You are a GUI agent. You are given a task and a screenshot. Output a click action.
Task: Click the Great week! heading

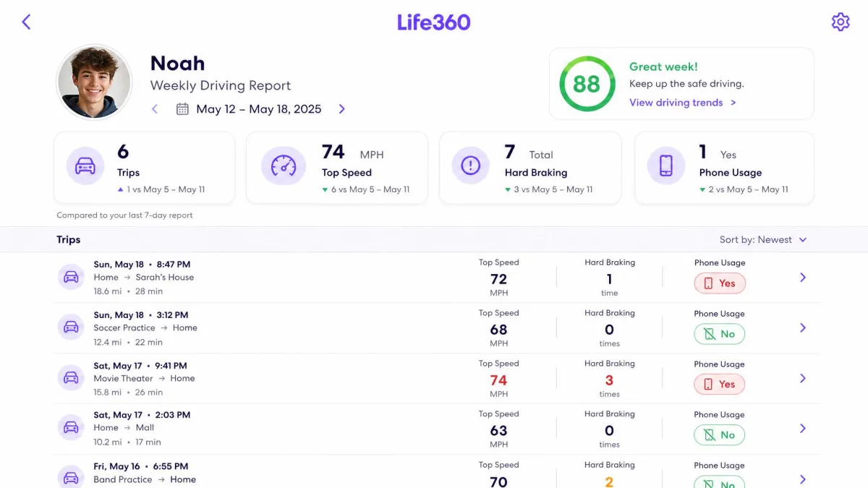663,67
